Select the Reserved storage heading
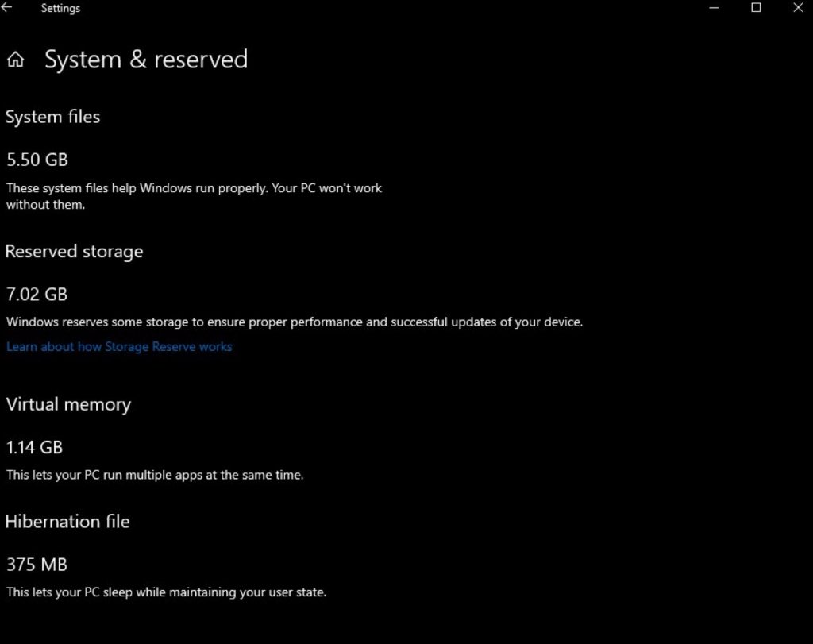 [x=74, y=252]
